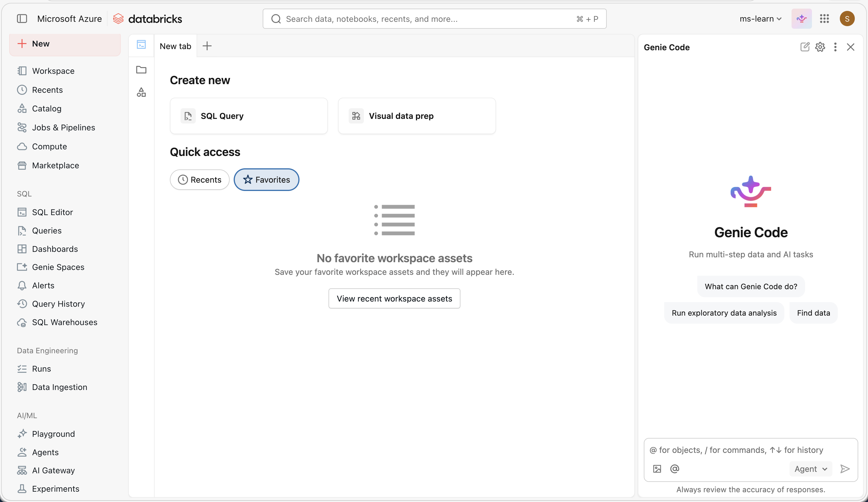The image size is (868, 502).
Task: Focus the global search box
Action: coord(434,19)
